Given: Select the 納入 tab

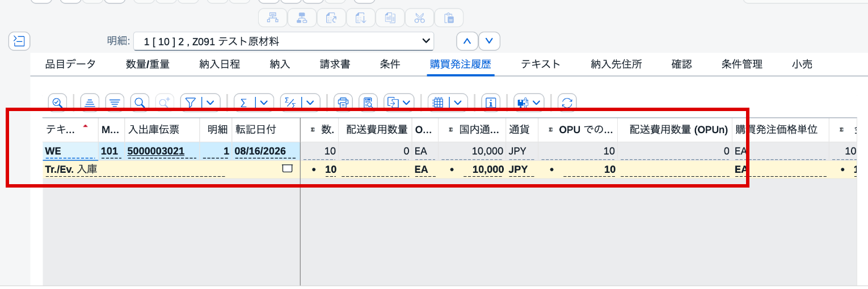Looking at the screenshot, I should point(280,65).
